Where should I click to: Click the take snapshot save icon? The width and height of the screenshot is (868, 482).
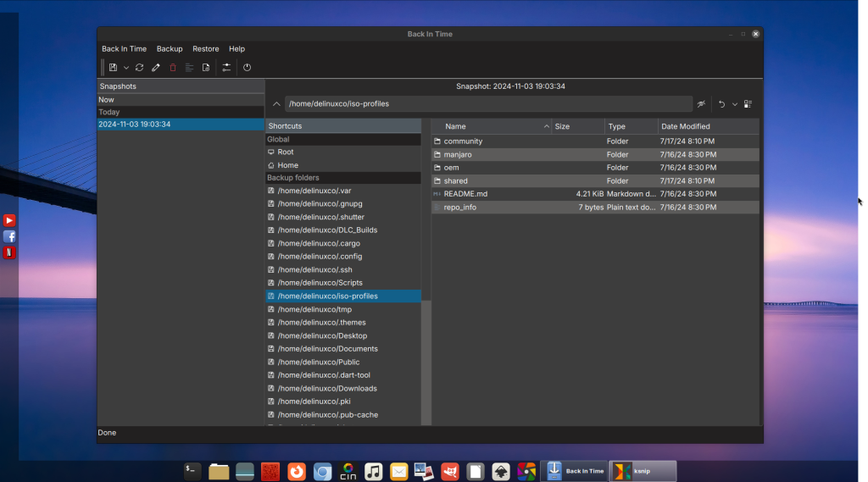tap(113, 68)
